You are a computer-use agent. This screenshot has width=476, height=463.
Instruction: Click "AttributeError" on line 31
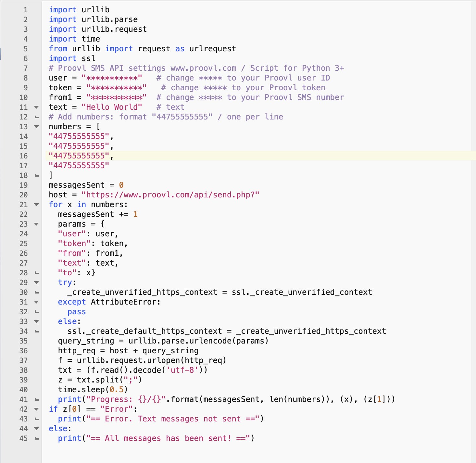click(123, 302)
